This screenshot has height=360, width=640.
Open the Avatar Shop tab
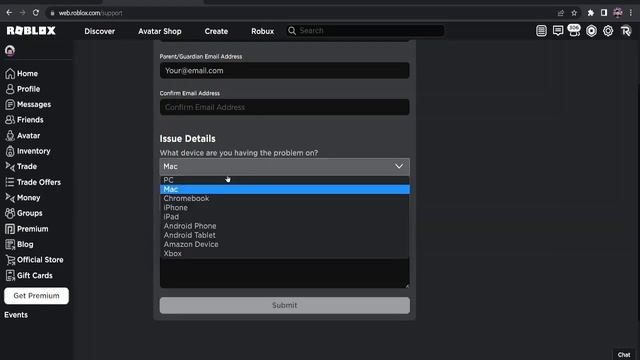(x=160, y=31)
